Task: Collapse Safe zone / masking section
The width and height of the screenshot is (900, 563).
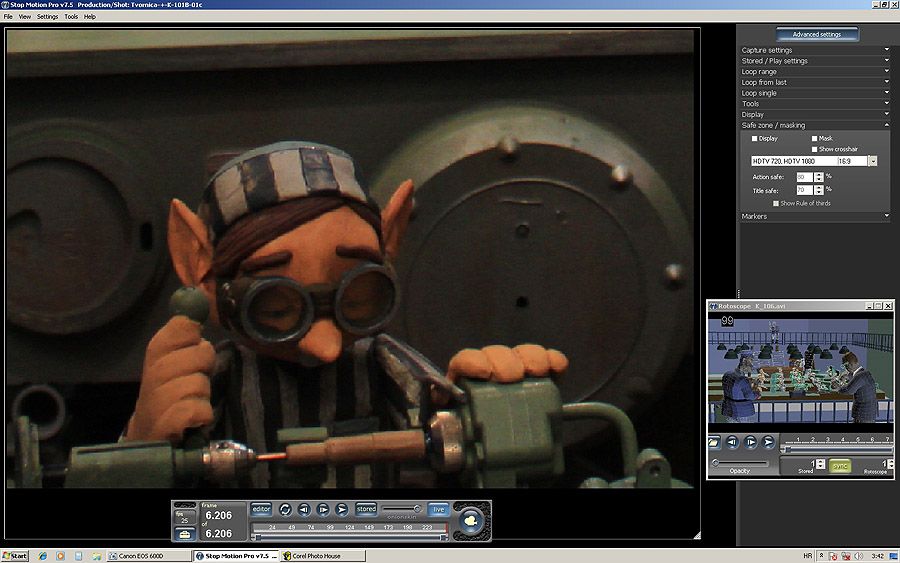Action: (815, 125)
